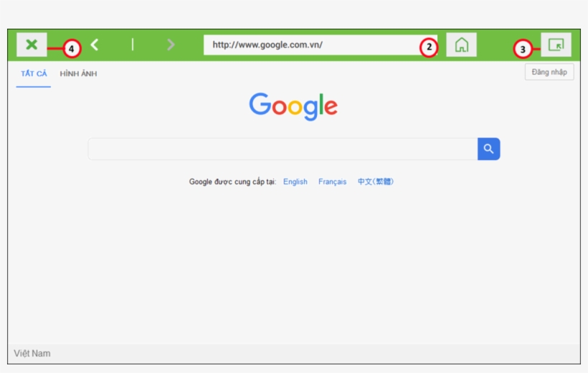Image resolution: width=588 pixels, height=373 pixels.
Task: Click the Đăng nhập button
Action: [x=549, y=72]
